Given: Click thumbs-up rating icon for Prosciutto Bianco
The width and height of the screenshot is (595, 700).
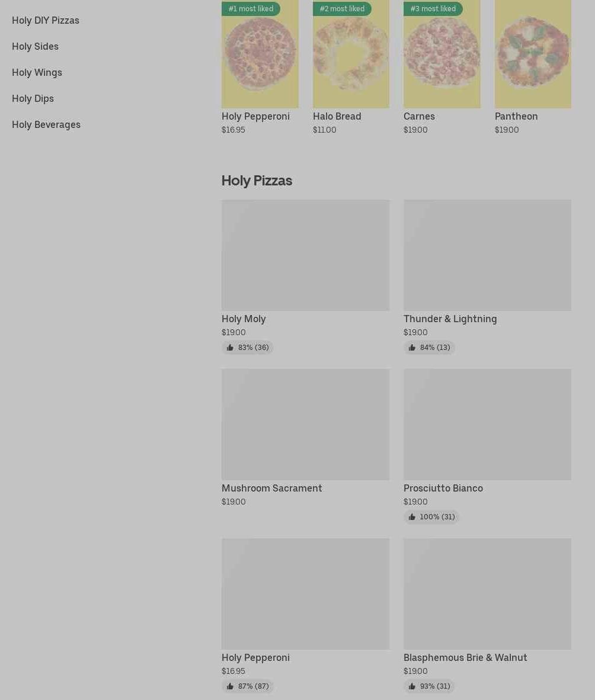Looking at the screenshot, I should click(x=412, y=516).
